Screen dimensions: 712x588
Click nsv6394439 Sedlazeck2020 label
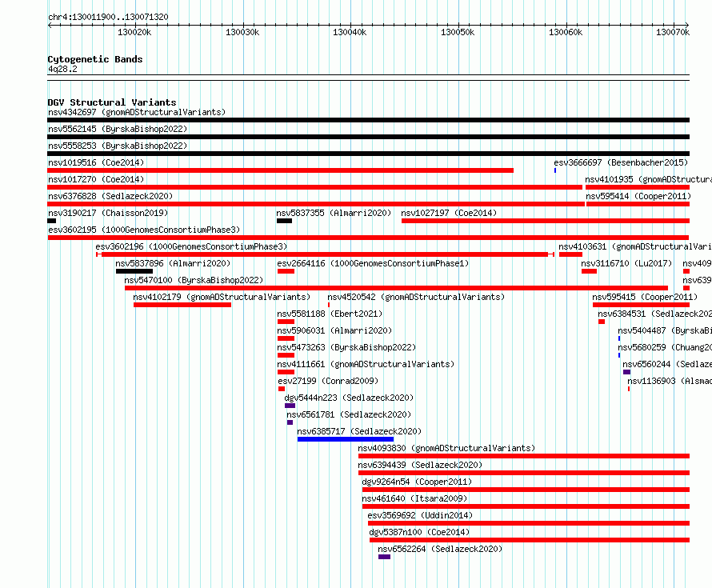pyautogui.click(x=420, y=465)
